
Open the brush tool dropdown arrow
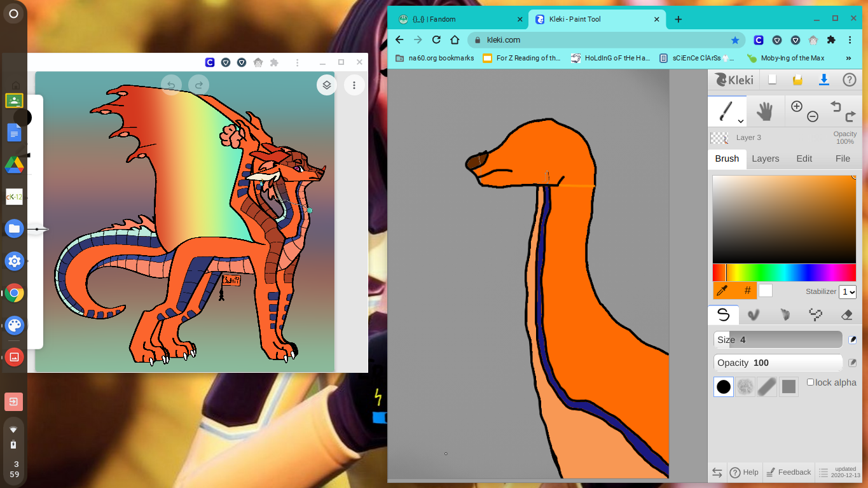coord(740,121)
